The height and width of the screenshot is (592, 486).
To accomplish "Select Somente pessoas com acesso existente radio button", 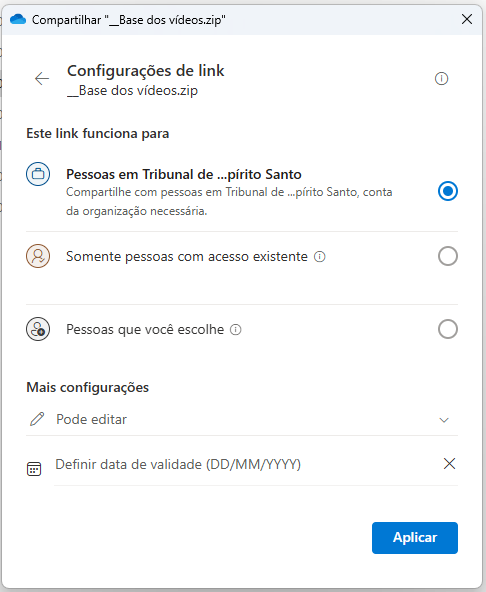I will [x=448, y=256].
